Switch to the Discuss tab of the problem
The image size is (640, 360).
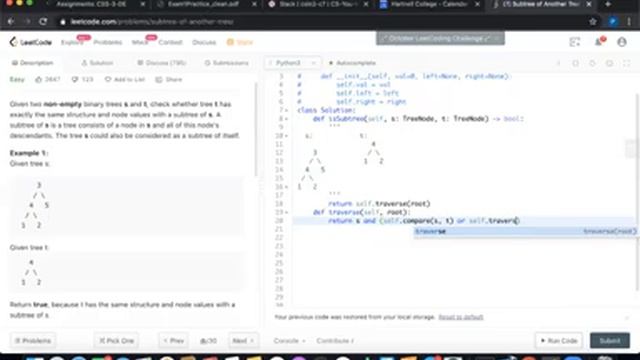point(162,63)
